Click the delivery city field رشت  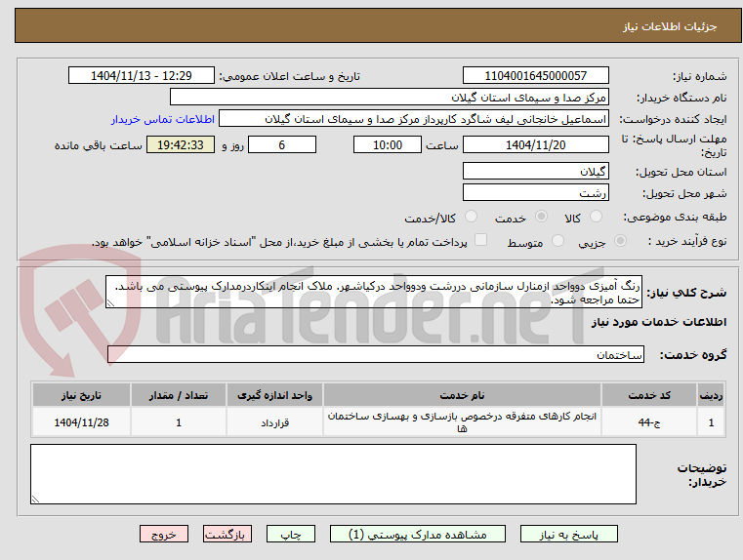(535, 192)
